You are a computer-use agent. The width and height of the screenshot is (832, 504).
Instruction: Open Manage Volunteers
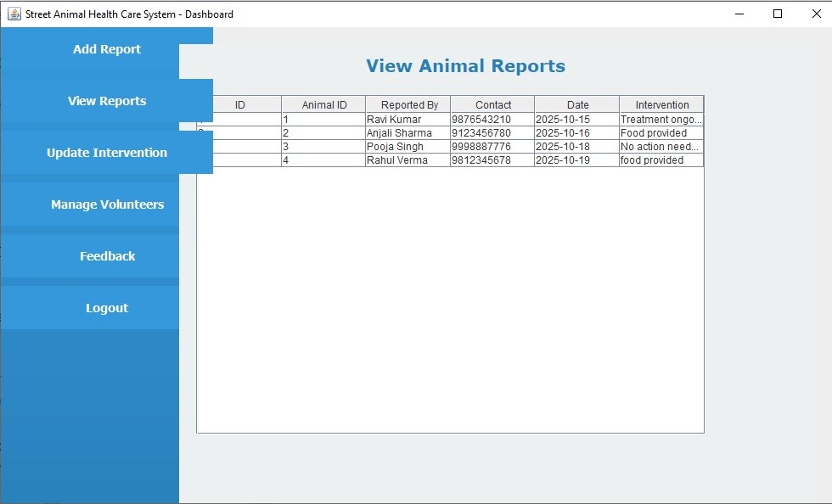106,204
